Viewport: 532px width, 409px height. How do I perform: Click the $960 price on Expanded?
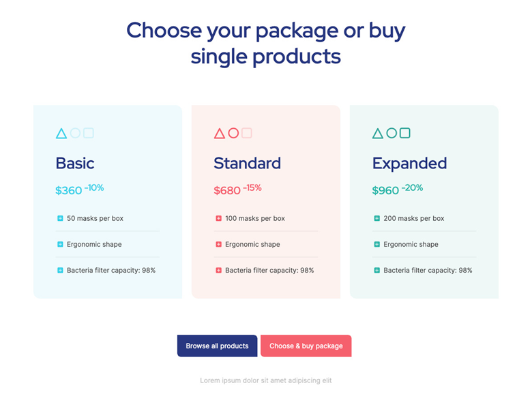tap(385, 191)
